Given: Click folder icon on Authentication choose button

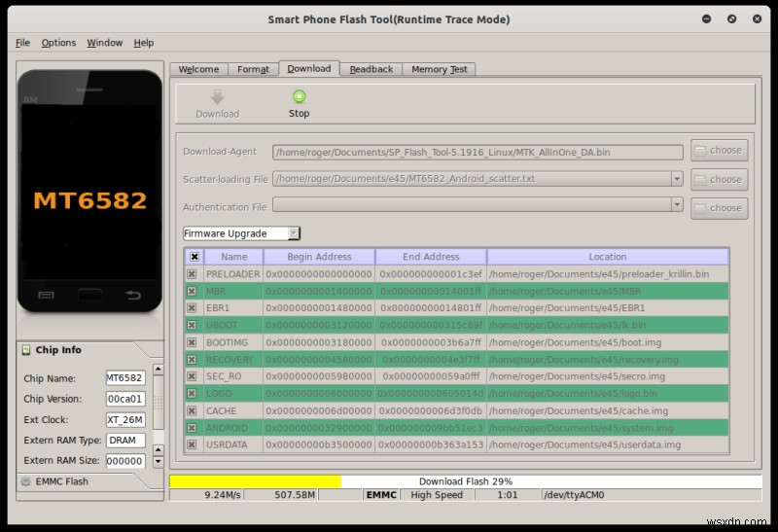Looking at the screenshot, I should [699, 208].
